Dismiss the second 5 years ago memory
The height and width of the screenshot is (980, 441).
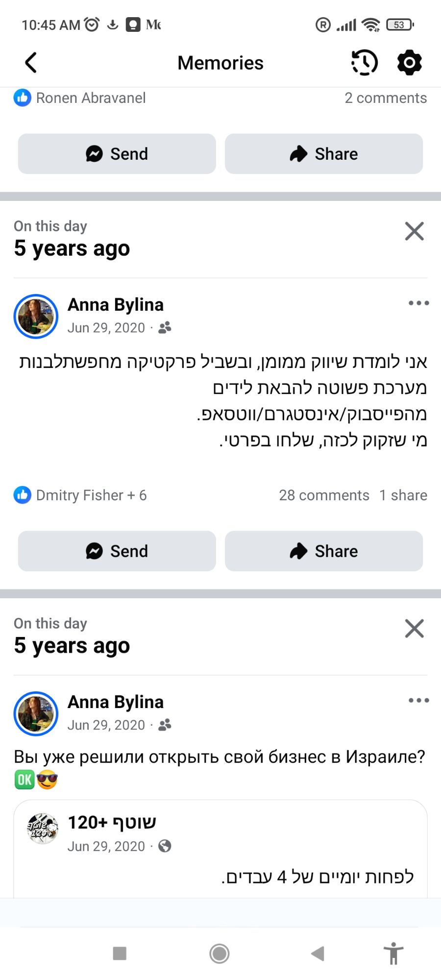414,629
